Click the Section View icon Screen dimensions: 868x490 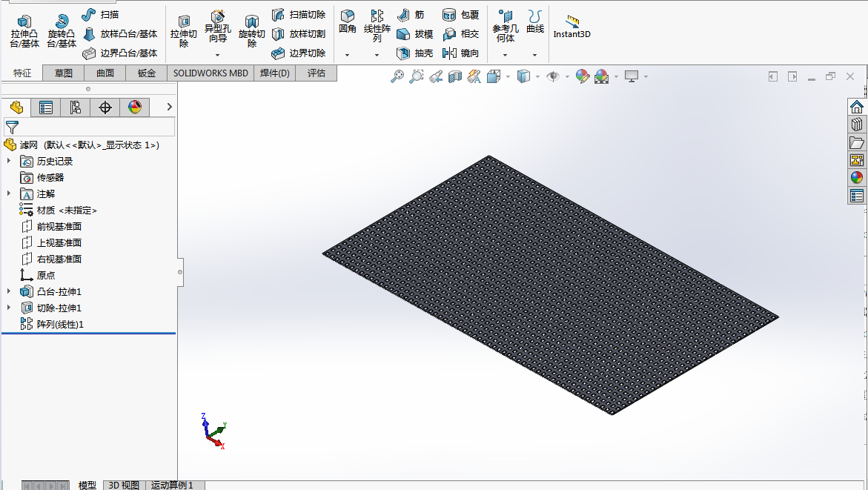455,76
